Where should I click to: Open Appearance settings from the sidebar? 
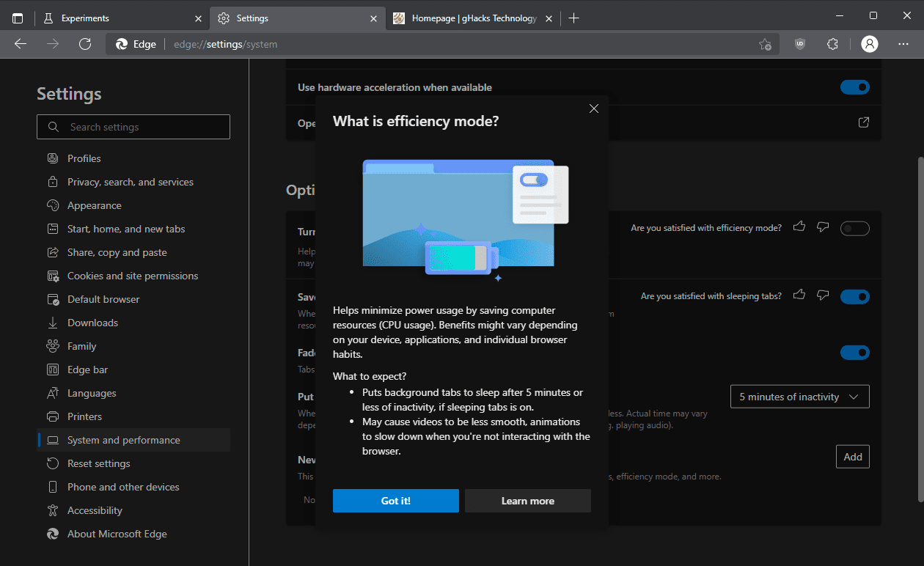coord(52,205)
